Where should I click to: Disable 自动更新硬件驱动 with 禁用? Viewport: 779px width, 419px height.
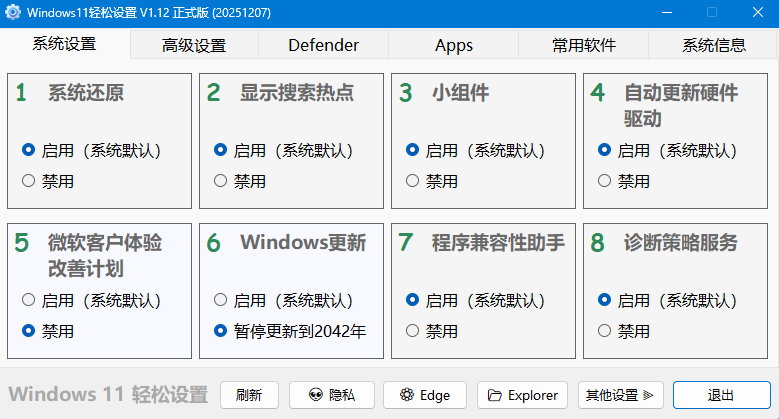[605, 181]
